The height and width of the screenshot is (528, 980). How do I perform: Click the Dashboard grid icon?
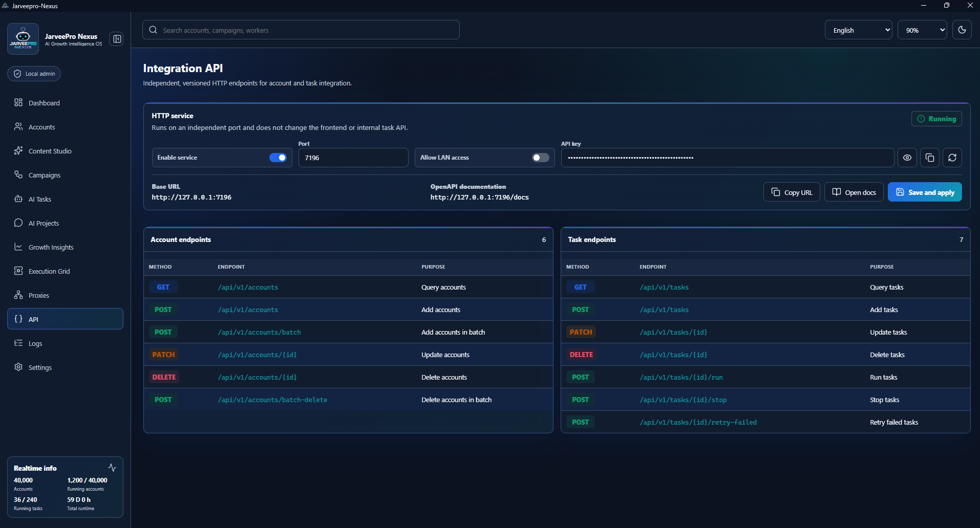(18, 102)
